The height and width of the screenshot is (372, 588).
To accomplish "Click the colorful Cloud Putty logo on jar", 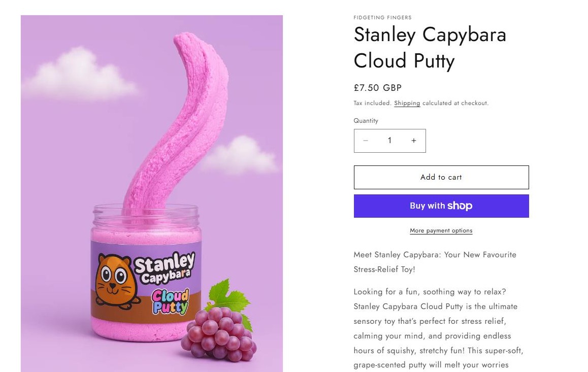I will click(x=171, y=301).
